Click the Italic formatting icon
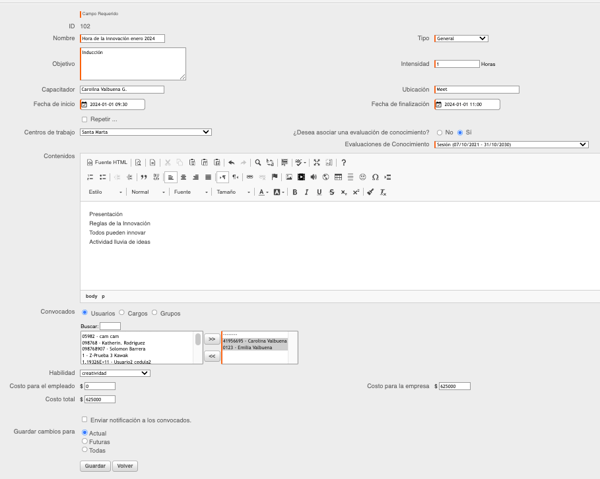 [307, 192]
